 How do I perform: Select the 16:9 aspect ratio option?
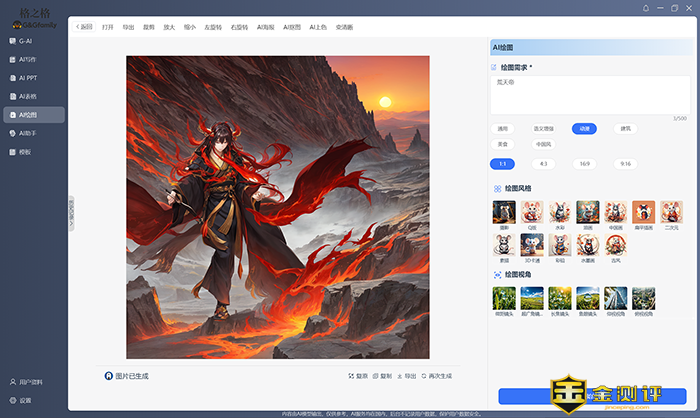click(583, 162)
